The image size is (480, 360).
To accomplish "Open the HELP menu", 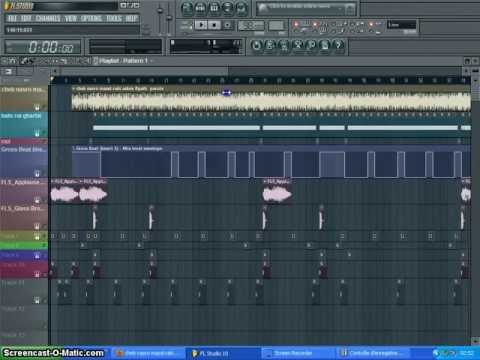I will pos(131,18).
